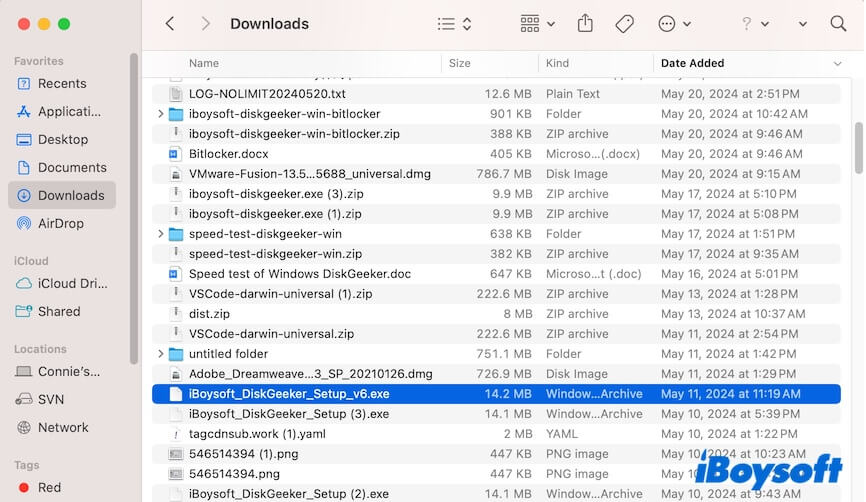Screen dimensions: 866x502
Task: Select Speed test of Windows DiskGeeker.doc
Action: coord(496,274)
